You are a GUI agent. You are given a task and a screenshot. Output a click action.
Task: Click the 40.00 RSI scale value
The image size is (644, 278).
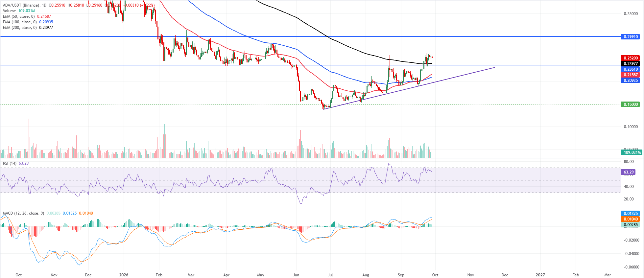coord(629,187)
